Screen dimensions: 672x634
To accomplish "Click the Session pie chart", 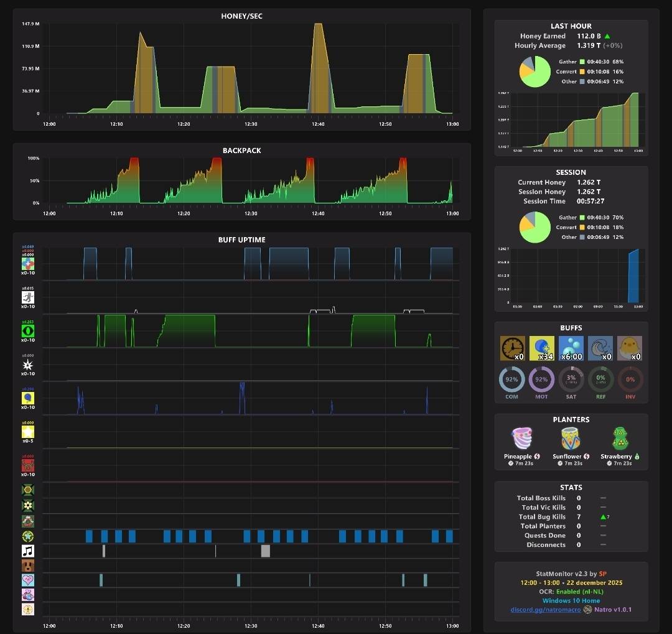I will coord(535,227).
